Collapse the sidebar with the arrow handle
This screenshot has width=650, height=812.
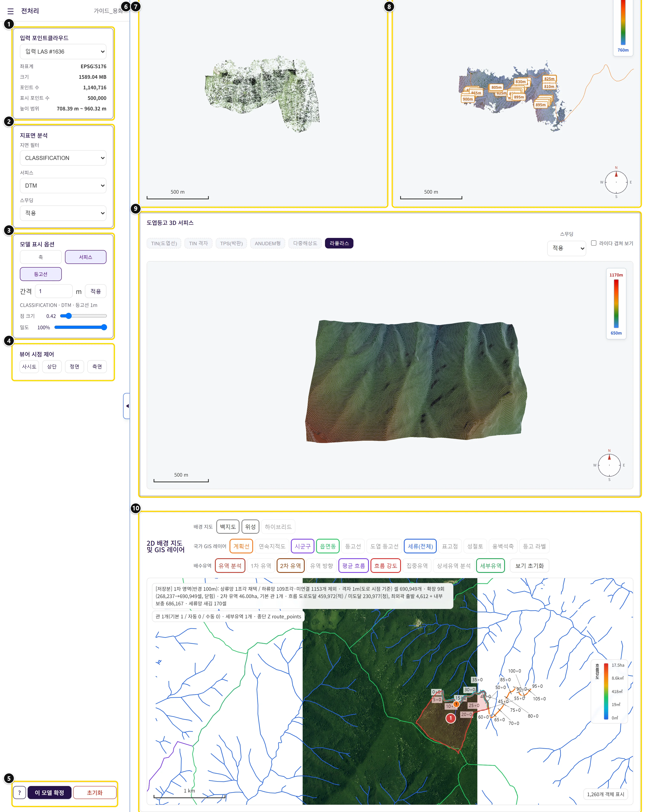(x=127, y=406)
